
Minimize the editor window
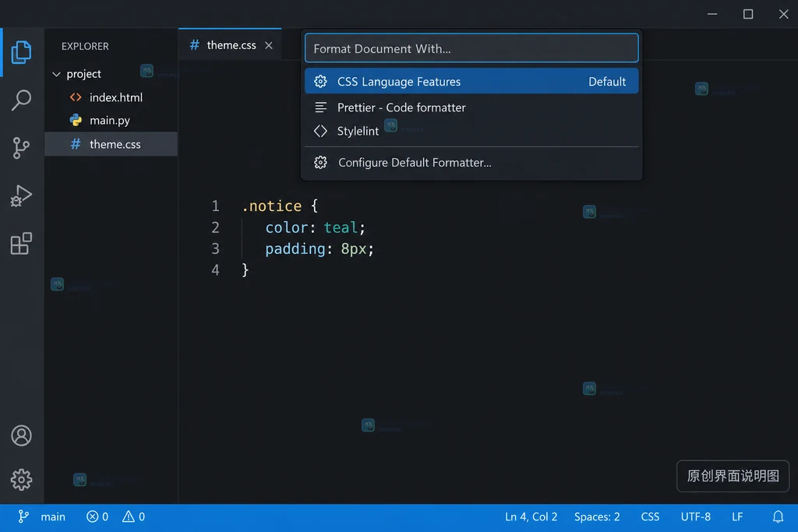(712, 14)
